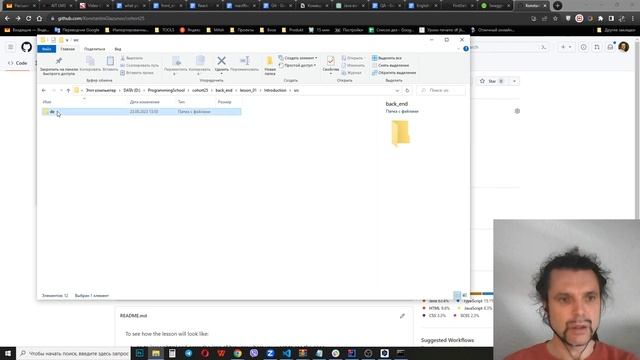The height and width of the screenshot is (360, 640).
Task: Open Visual Studio Code from taskbar
Action: pyautogui.click(x=287, y=353)
